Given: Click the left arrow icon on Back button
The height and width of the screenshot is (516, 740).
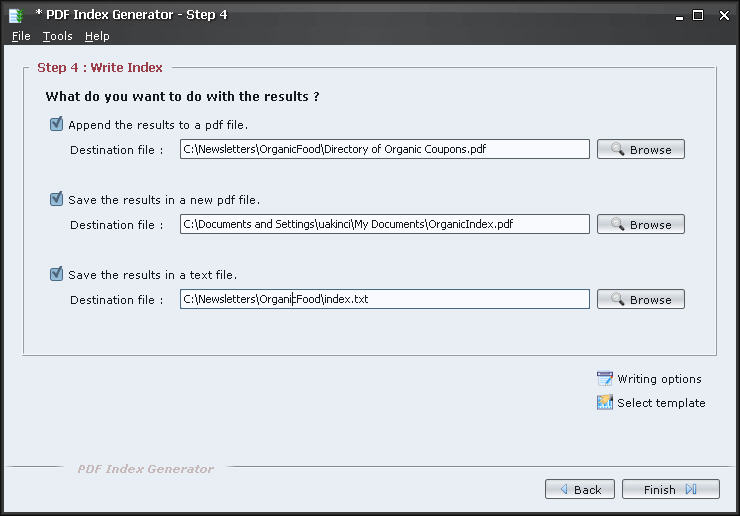Looking at the screenshot, I should [564, 489].
